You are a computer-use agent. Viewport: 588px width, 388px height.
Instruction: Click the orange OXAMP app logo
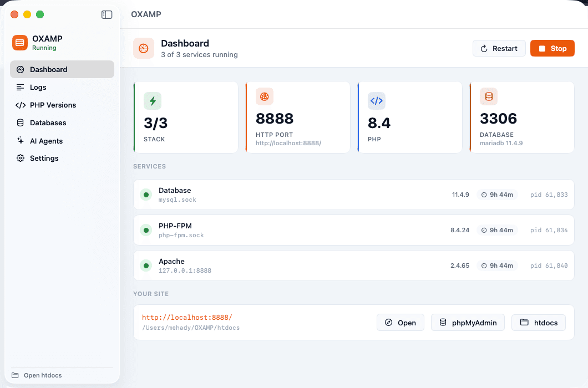(x=20, y=43)
